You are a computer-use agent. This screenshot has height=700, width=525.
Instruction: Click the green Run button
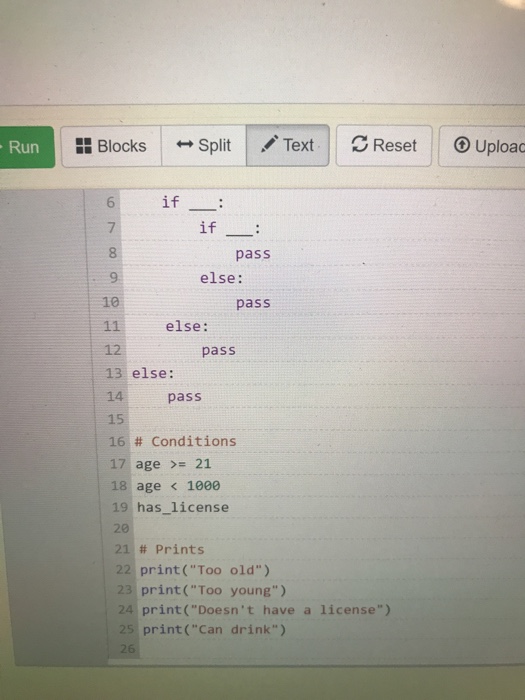pyautogui.click(x=27, y=147)
